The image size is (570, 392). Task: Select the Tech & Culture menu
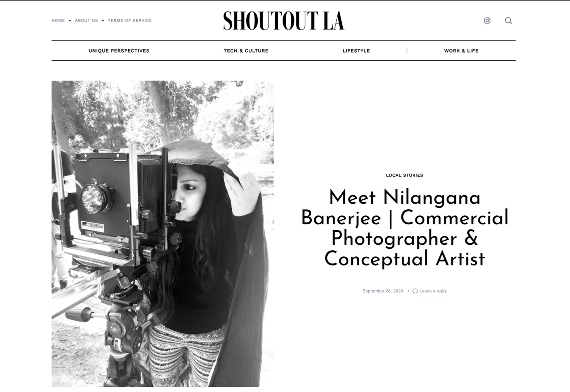click(246, 51)
